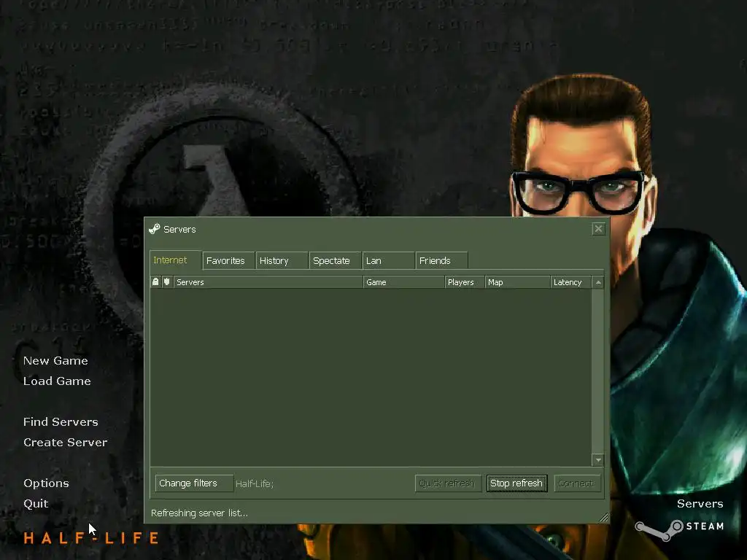Screen dimensions: 747x560
Task: Click Change filters button
Action: (x=194, y=483)
